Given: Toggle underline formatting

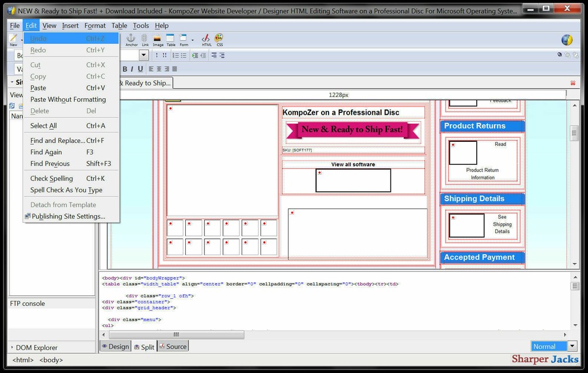Looking at the screenshot, I should [x=139, y=69].
